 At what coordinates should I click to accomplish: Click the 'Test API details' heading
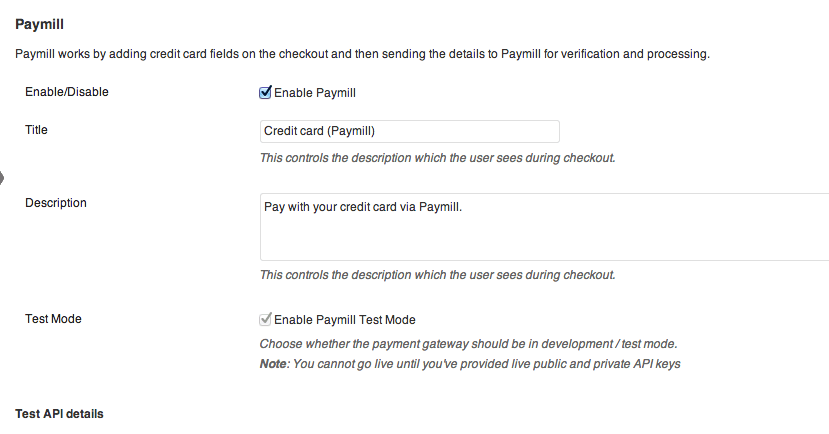coord(60,413)
